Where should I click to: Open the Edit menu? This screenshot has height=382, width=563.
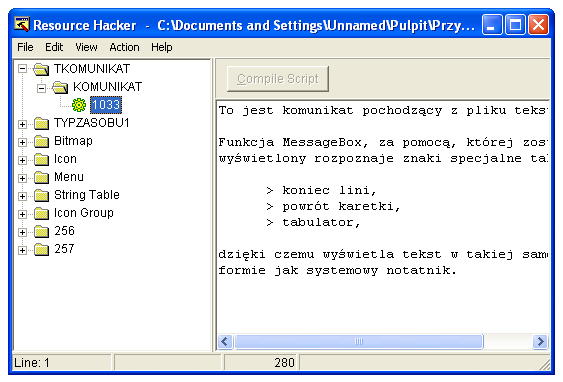54,47
